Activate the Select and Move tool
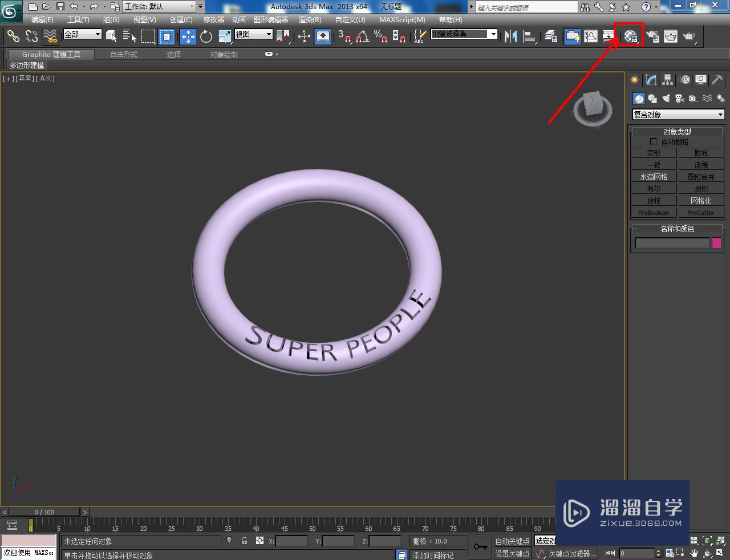730x560 pixels. click(x=188, y=36)
